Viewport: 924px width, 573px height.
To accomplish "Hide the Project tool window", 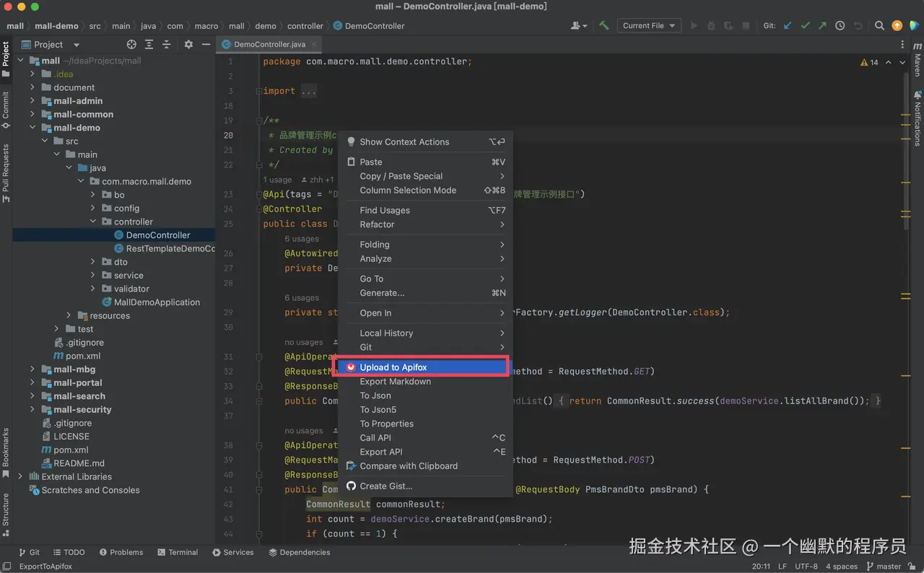I will 206,44.
